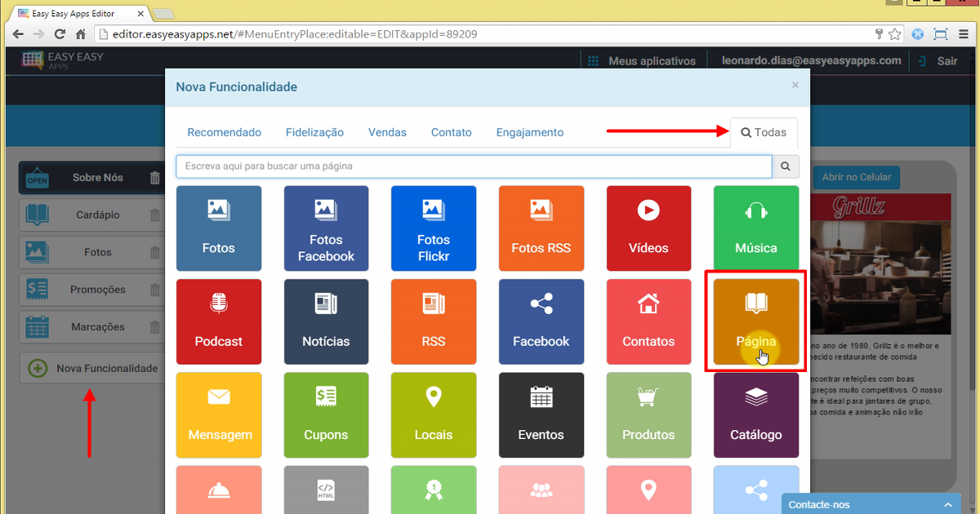Collapse the Contacte-nos panel

tap(947, 504)
